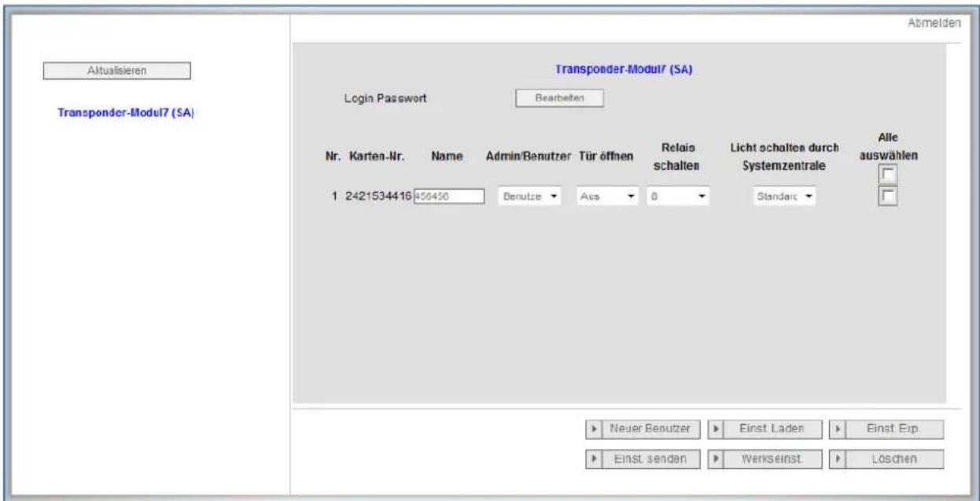Click the card number 2421534416
The height and width of the screenshot is (501, 980).
point(379,197)
